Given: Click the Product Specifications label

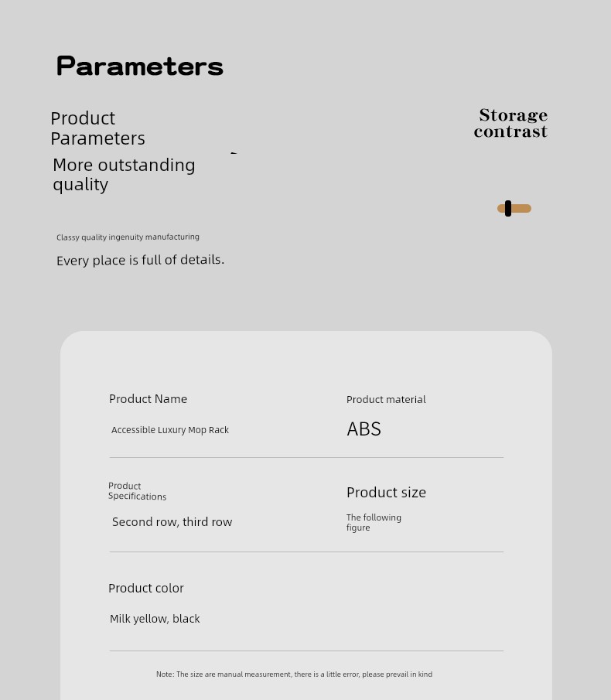Looking at the screenshot, I should click(137, 491).
